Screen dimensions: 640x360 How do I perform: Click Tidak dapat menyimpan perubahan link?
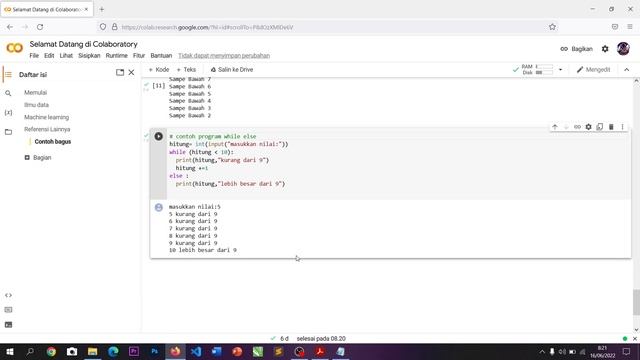[224, 56]
